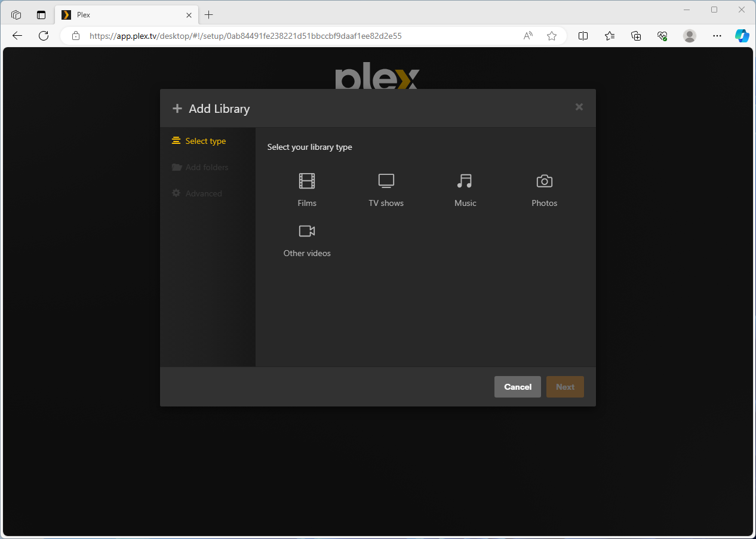The image size is (756, 539).
Task: Minimize the browser window
Action: [x=686, y=10]
